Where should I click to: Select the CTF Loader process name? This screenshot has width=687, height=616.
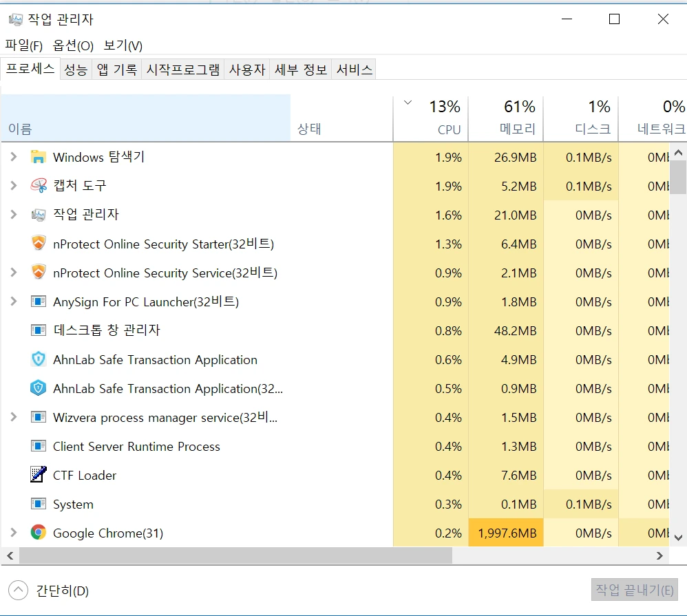tap(85, 476)
